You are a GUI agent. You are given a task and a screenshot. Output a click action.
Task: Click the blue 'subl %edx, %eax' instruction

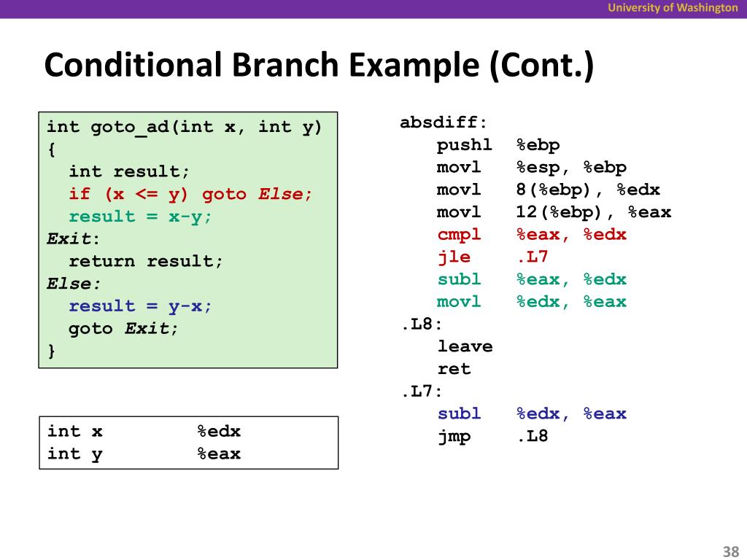(x=532, y=414)
